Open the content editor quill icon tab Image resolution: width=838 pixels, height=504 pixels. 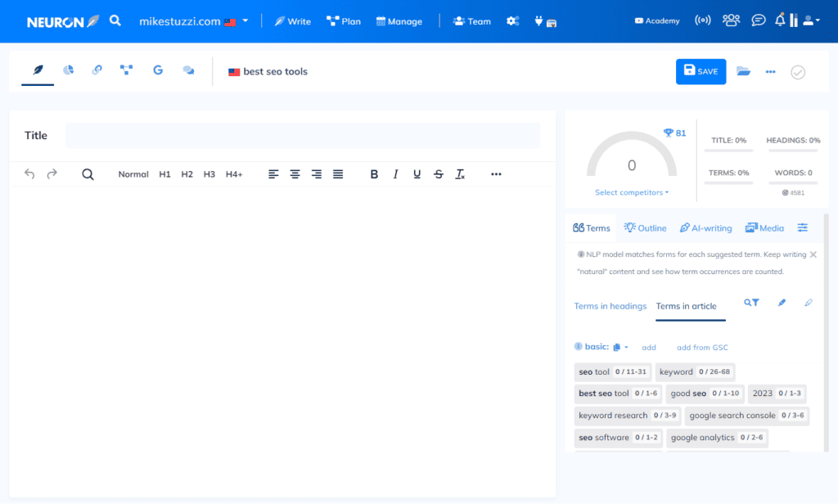click(x=37, y=70)
